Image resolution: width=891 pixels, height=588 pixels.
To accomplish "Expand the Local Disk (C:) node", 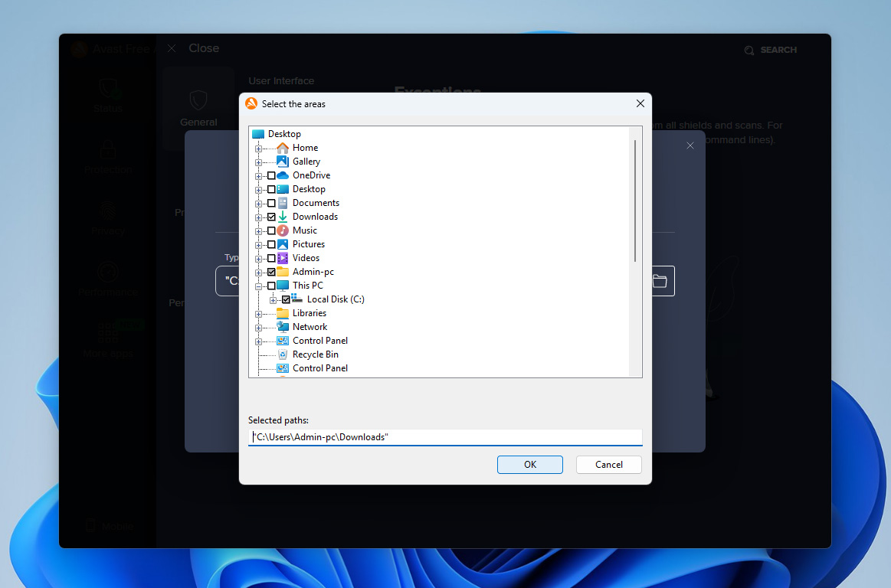I will pos(273,300).
